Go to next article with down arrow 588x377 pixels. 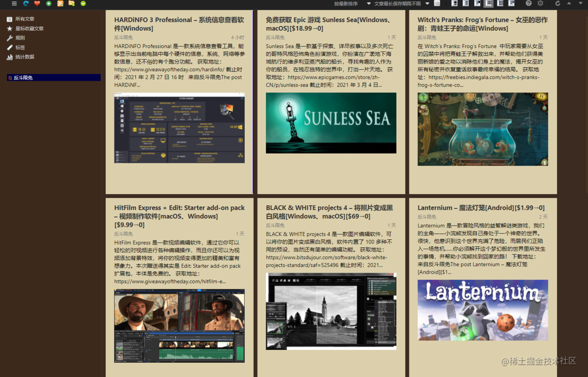coord(580,3)
